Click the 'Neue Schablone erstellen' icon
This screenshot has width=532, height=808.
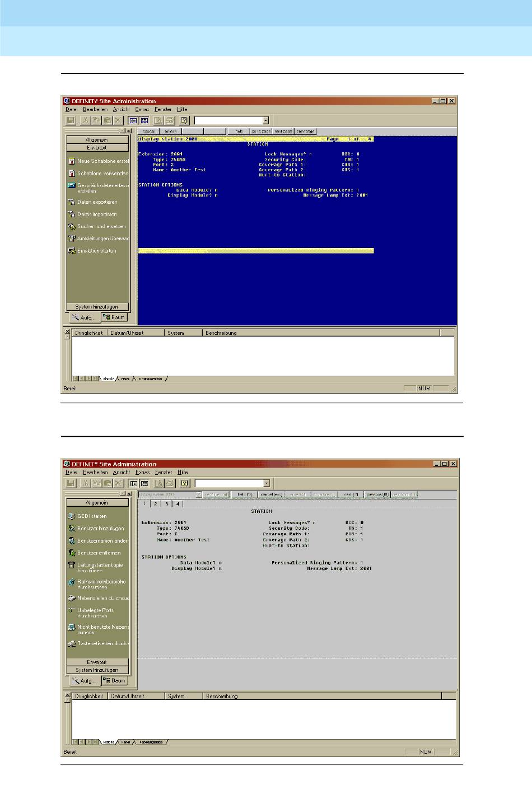pyautogui.click(x=72, y=161)
